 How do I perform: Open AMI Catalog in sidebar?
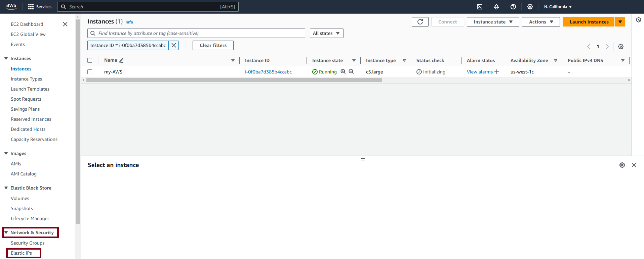24,174
